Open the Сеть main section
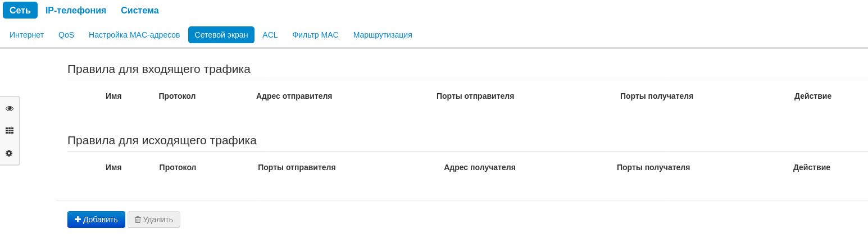 (20, 10)
